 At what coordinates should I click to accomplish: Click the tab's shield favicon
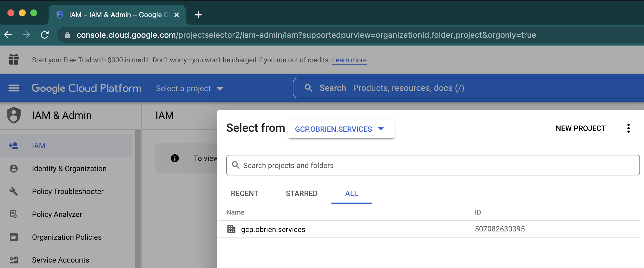(x=60, y=15)
